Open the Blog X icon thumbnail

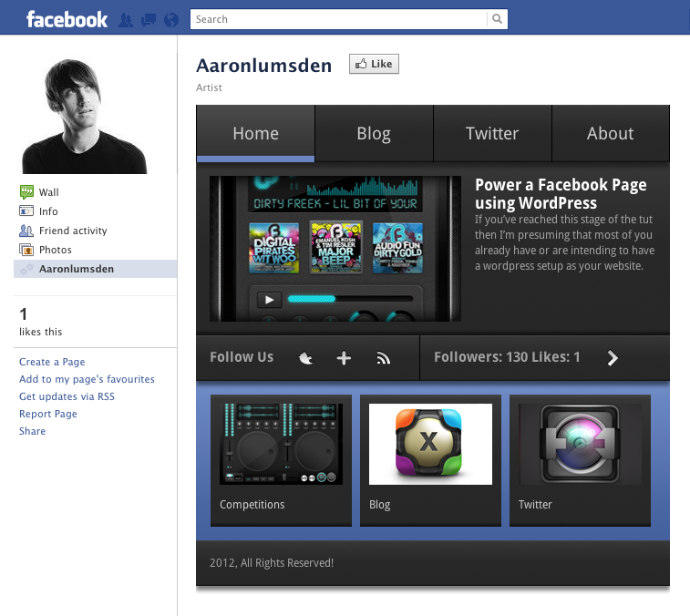tap(430, 444)
